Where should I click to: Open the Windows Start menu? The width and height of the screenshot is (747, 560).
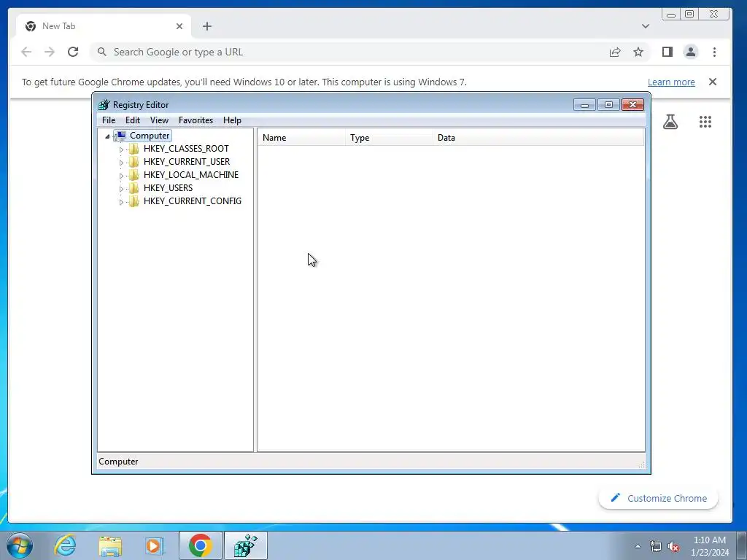coord(20,545)
